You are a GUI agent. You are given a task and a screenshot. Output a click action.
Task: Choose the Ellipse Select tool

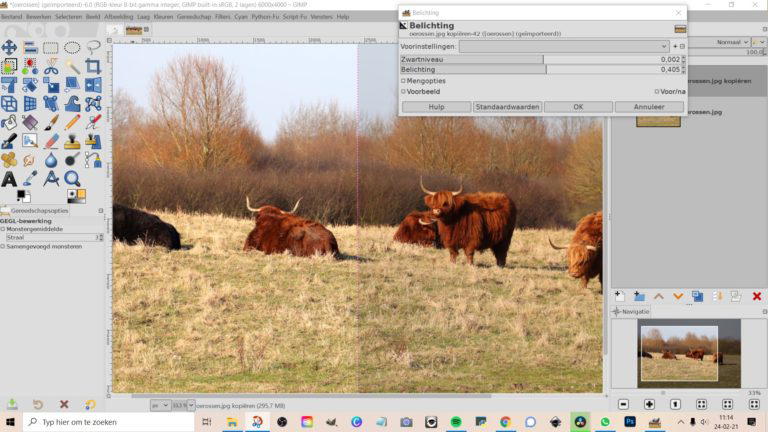pos(72,47)
